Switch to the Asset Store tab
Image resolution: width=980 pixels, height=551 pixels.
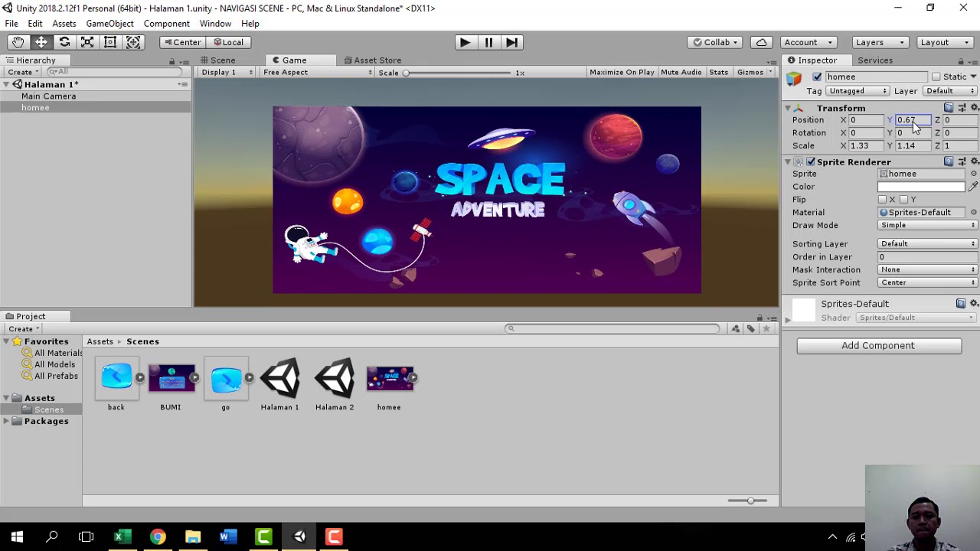point(373,60)
